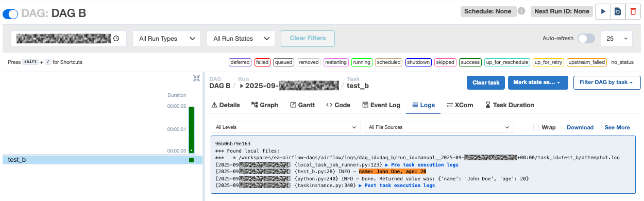Screen dimensions: 644x201
Task: Click the queued status legend badge
Action: coord(283,62)
